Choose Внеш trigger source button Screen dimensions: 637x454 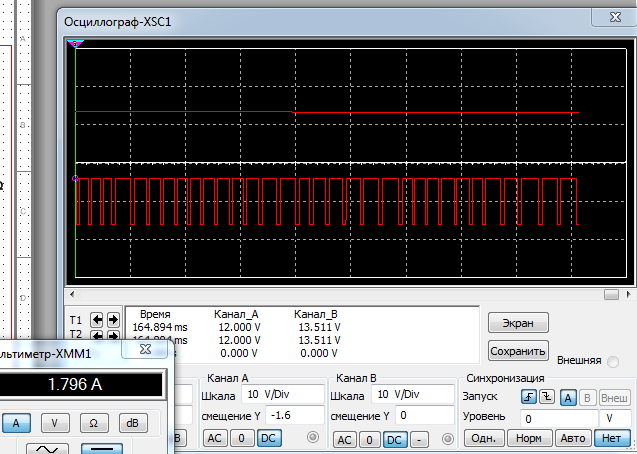point(614,398)
